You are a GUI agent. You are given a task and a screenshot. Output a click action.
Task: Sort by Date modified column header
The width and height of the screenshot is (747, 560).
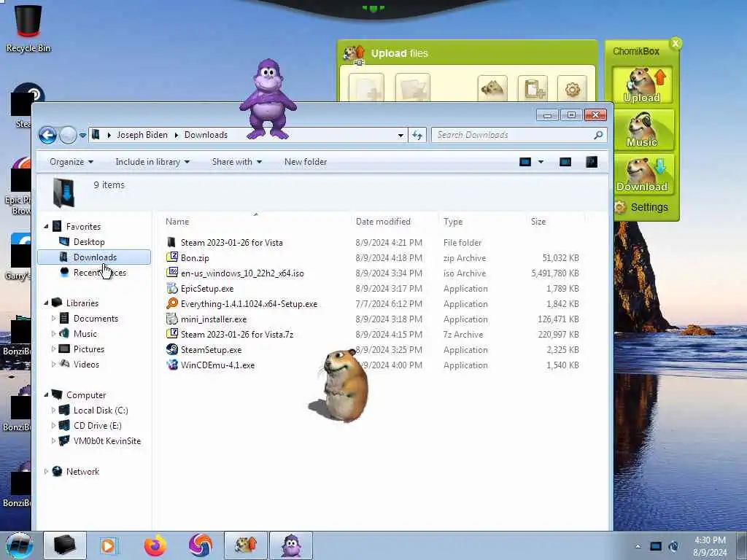pos(395,222)
